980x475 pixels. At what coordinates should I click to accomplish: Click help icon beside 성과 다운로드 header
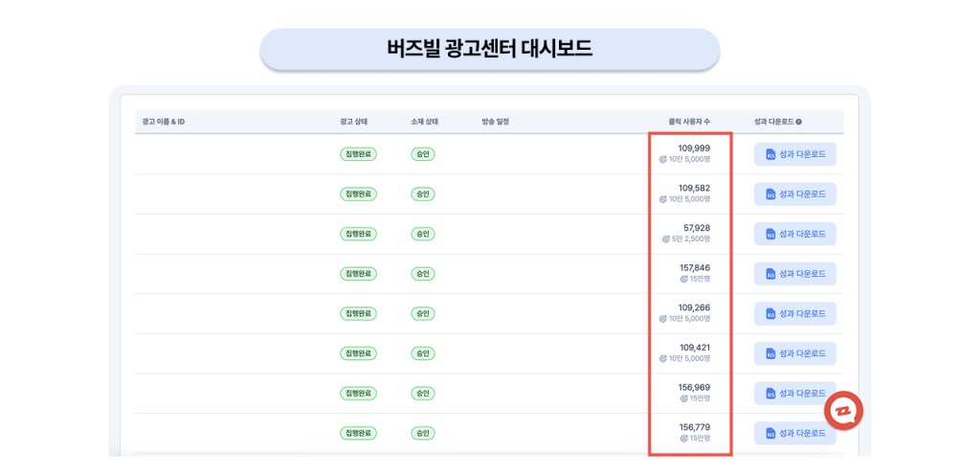coord(799,122)
